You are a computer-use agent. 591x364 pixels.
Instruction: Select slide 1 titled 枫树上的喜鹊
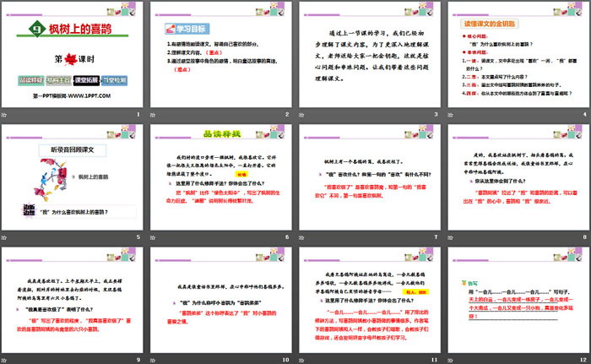click(x=74, y=55)
